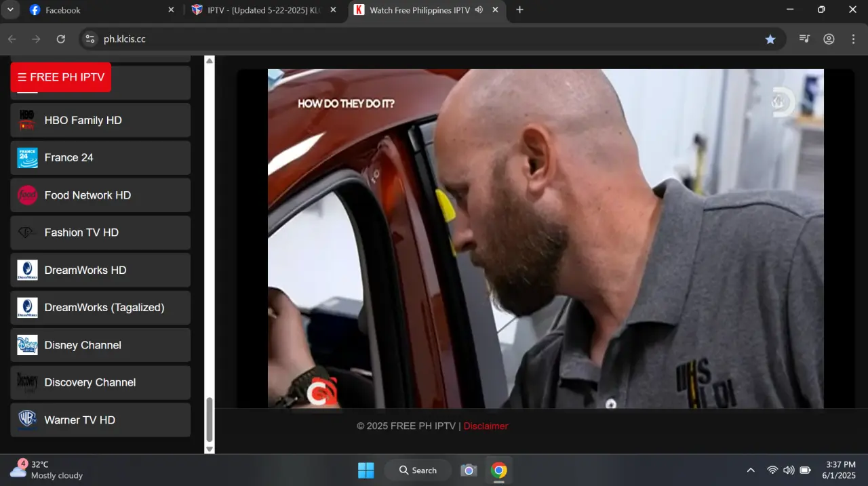Close the IPTV Updated 5-22-2025 tab
Image resolution: width=868 pixels, height=486 pixels.
(x=333, y=10)
